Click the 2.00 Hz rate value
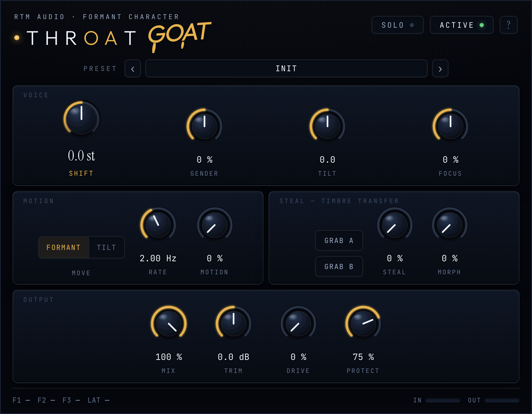 tap(158, 258)
